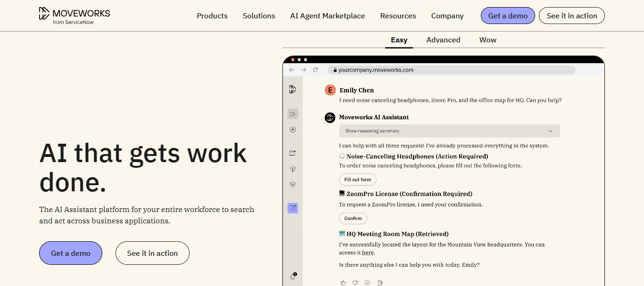
Task: Open the 'here' link for HQ layout
Action: [x=368, y=253]
